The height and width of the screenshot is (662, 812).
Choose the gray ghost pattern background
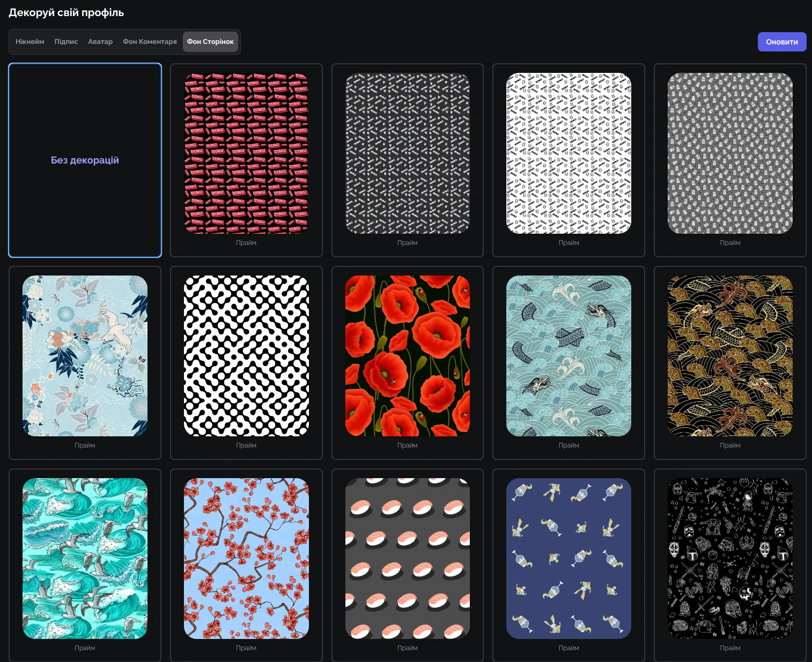coord(730,153)
